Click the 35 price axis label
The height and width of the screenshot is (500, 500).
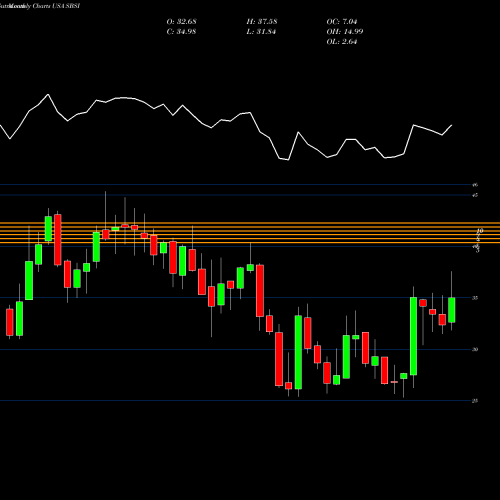(x=475, y=298)
